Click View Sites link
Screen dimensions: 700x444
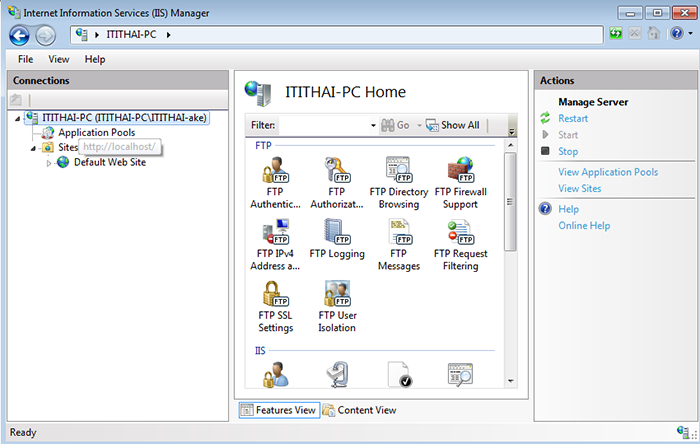pos(579,188)
